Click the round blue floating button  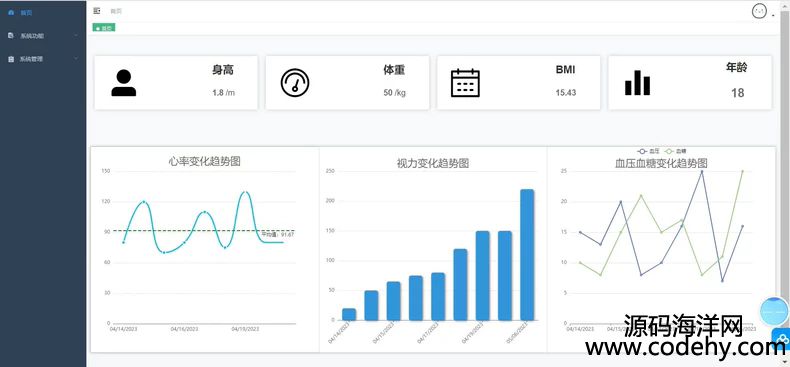click(x=774, y=312)
